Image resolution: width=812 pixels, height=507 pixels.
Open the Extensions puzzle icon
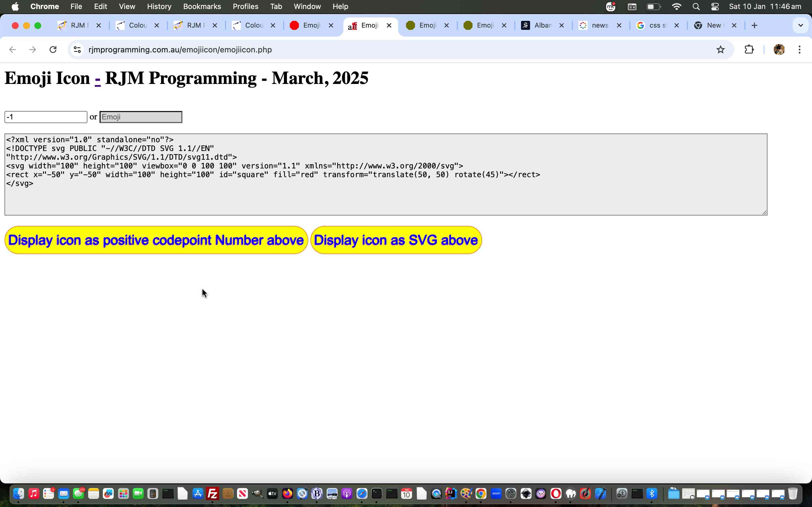click(749, 50)
